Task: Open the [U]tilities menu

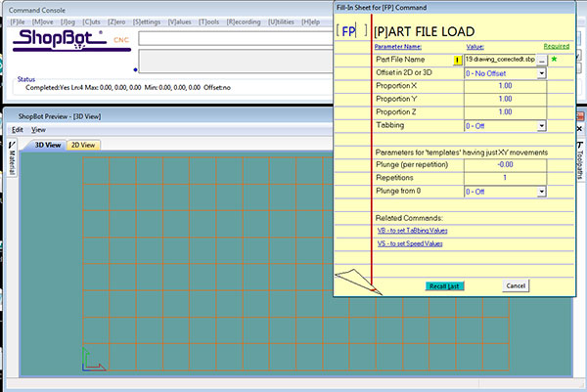Action: pyautogui.click(x=281, y=22)
